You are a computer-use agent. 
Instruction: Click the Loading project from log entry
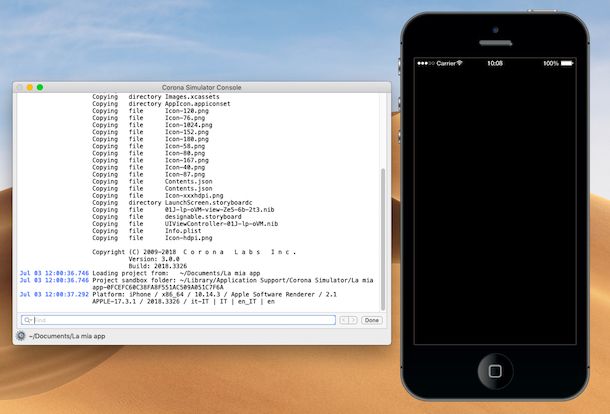pos(140,273)
